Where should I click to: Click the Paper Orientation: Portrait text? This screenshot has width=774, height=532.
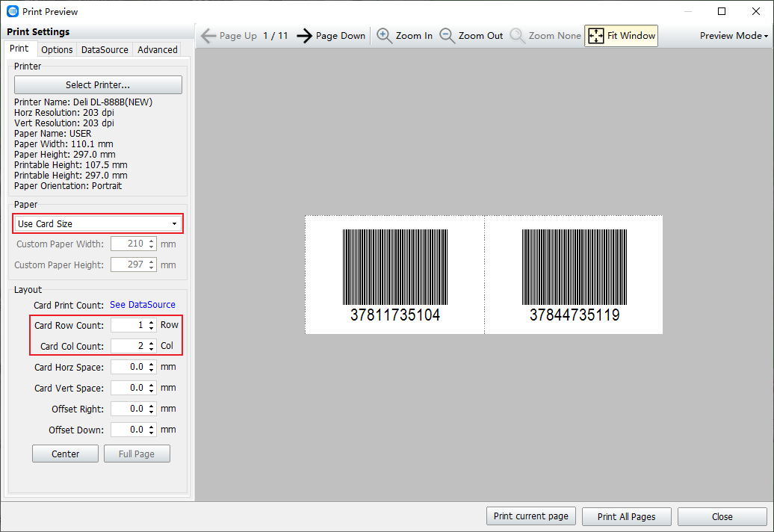click(68, 186)
